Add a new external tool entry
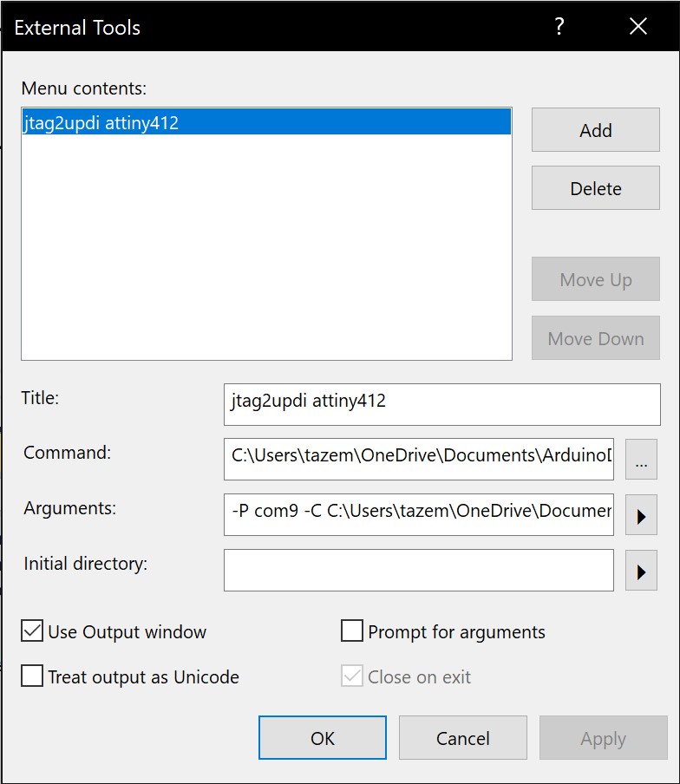The height and width of the screenshot is (784, 680). coord(596,130)
